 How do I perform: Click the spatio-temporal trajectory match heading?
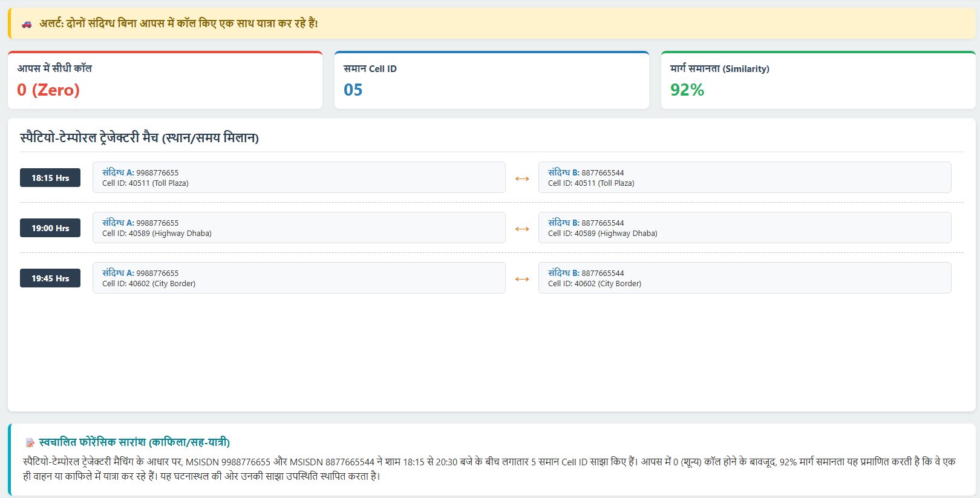(x=140, y=138)
